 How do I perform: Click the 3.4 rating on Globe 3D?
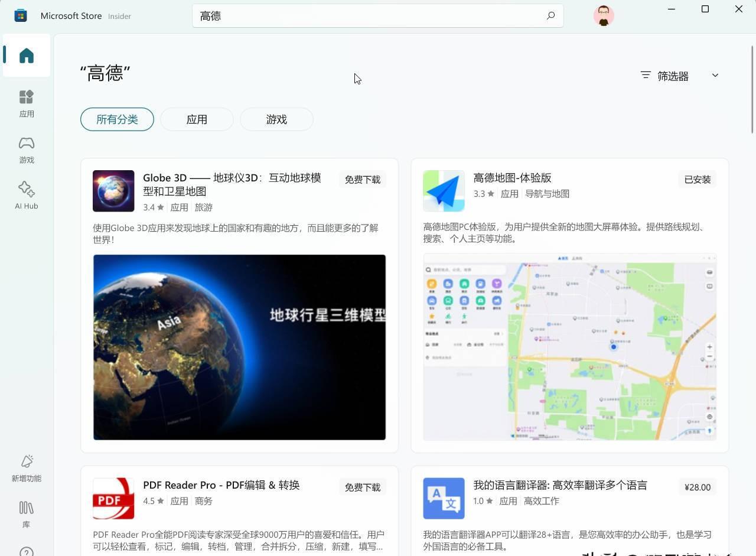click(154, 207)
